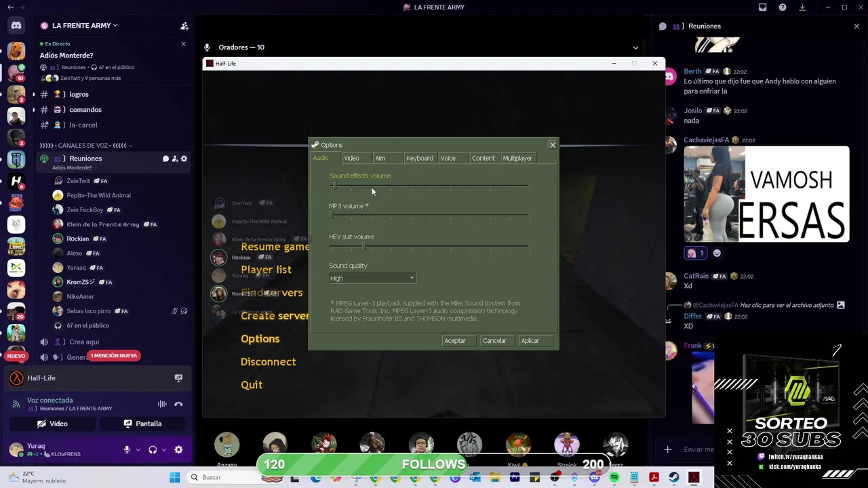Click 1 MENCIÓN NUEVA pill

(113, 356)
